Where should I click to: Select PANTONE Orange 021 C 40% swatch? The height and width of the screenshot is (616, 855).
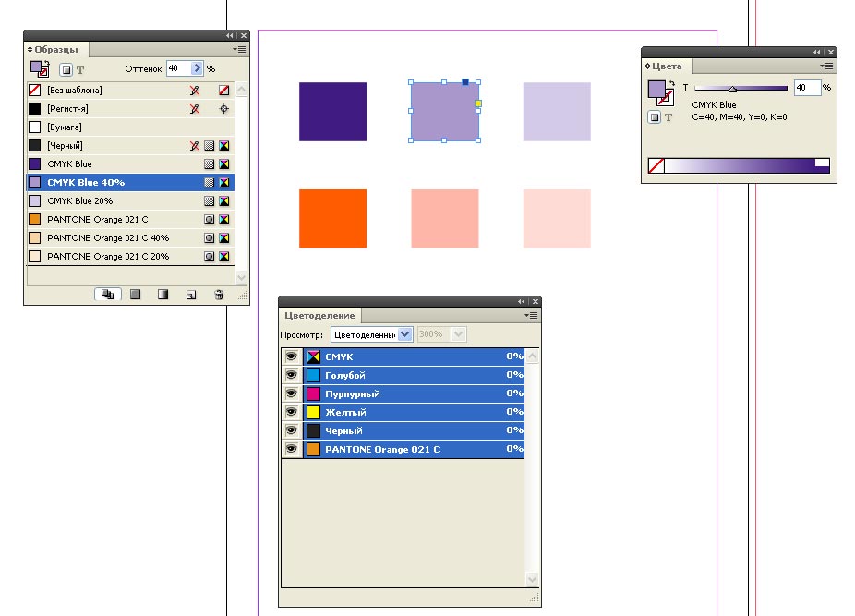[131, 238]
